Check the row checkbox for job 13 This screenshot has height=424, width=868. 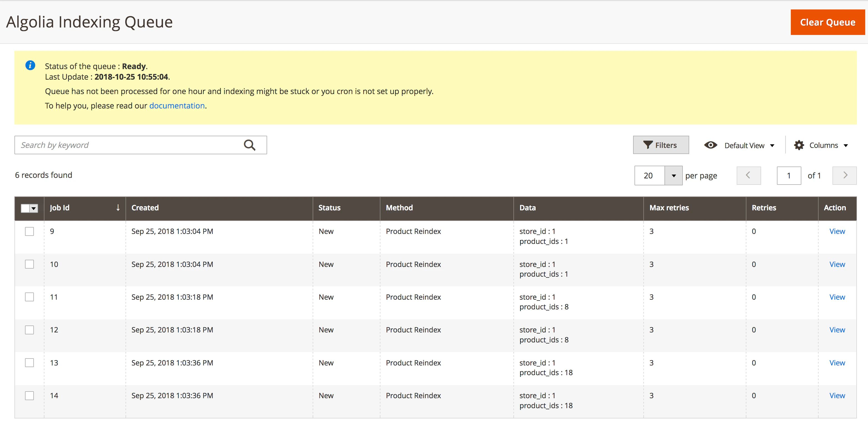point(29,363)
